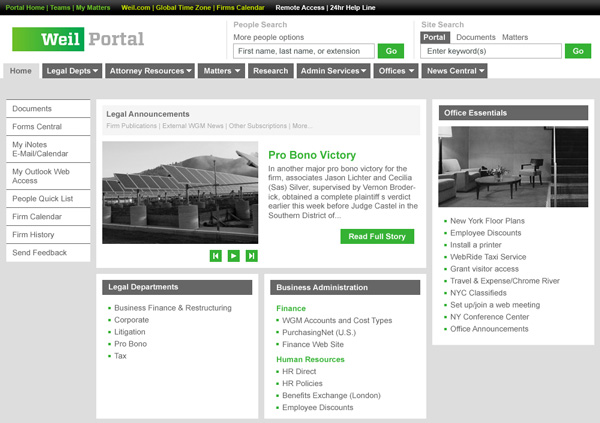Click the Weil Portal logo

click(78, 39)
